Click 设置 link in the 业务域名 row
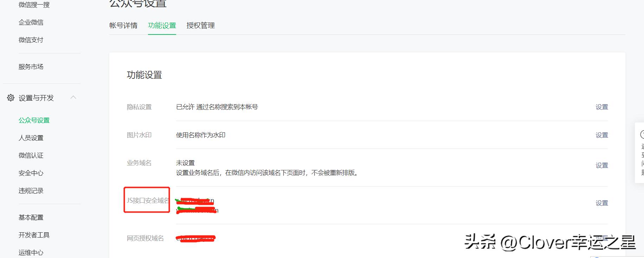 coord(602,165)
